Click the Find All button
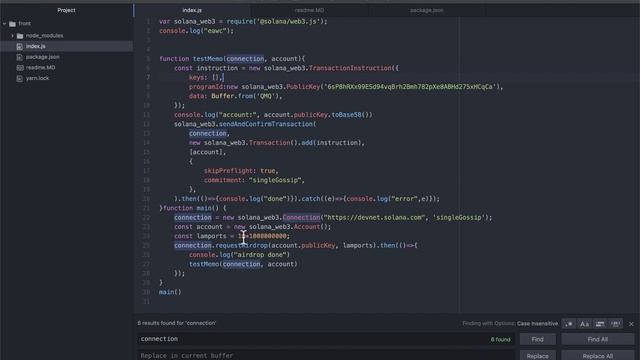640x360 pixels. click(598, 339)
